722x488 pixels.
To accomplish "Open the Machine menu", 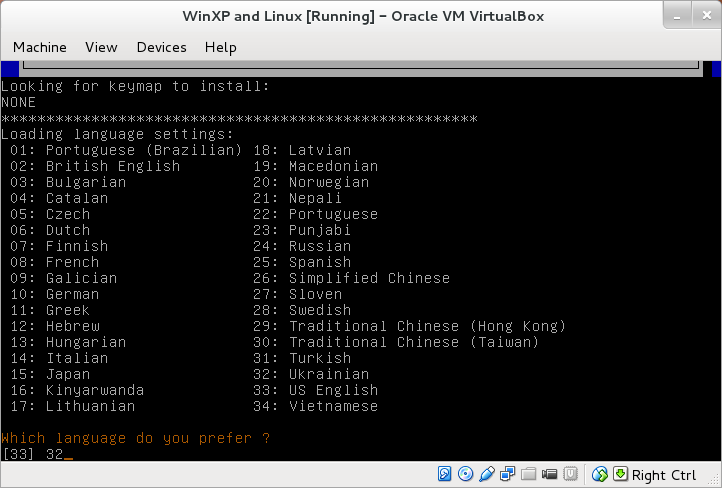I will pos(40,47).
